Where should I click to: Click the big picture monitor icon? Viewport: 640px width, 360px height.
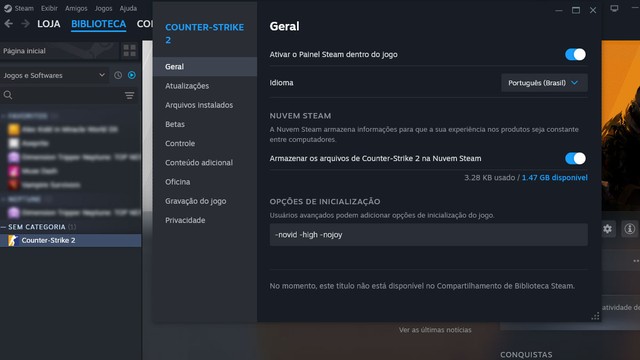[614, 9]
